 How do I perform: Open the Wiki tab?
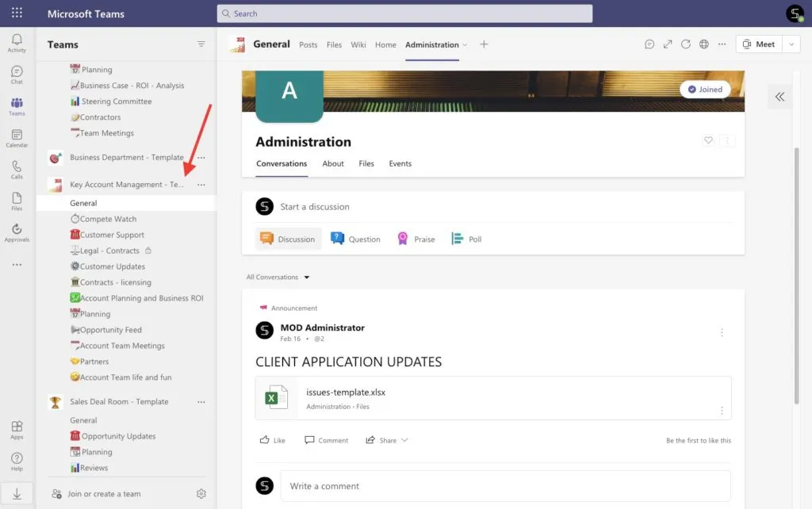coord(358,45)
